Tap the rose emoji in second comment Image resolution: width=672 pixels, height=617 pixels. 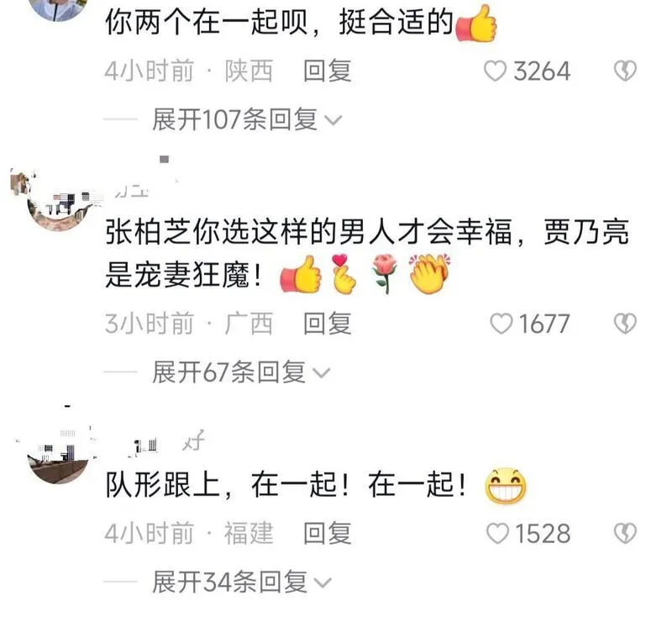coord(385,274)
